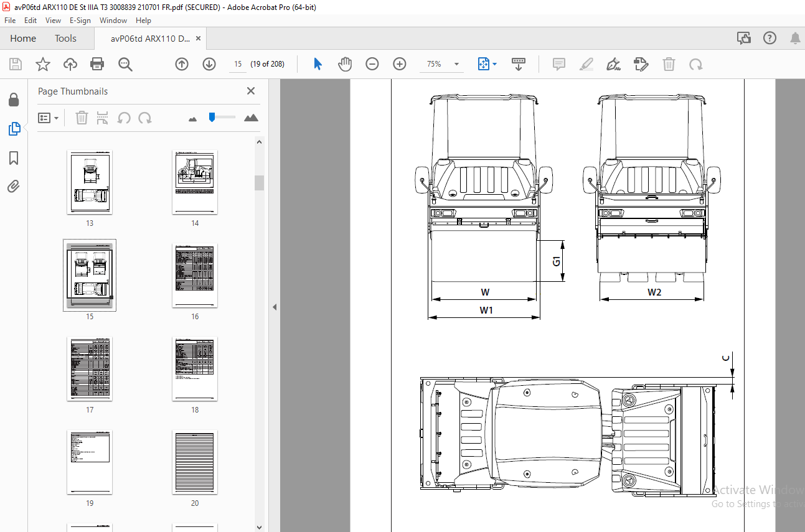Open Find text search icon

point(125,64)
